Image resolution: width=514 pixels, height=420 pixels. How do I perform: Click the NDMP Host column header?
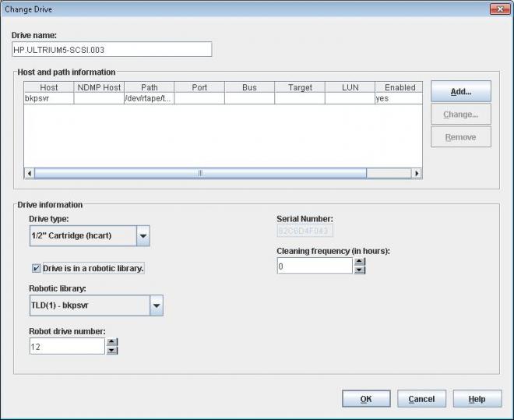click(99, 87)
